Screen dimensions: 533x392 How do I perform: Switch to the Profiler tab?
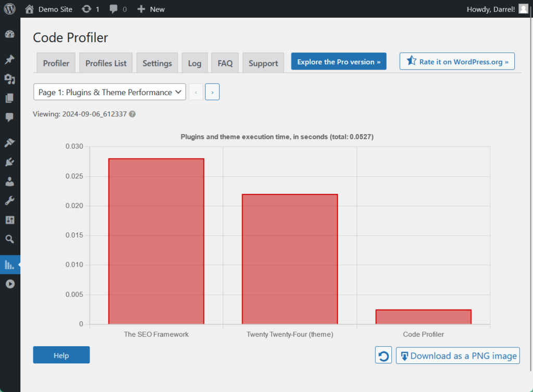click(56, 63)
